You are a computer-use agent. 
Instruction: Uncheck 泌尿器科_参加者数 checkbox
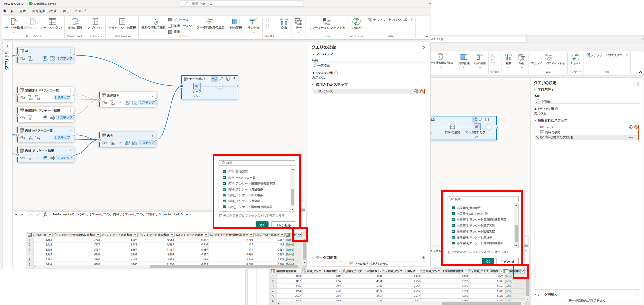coord(453,208)
